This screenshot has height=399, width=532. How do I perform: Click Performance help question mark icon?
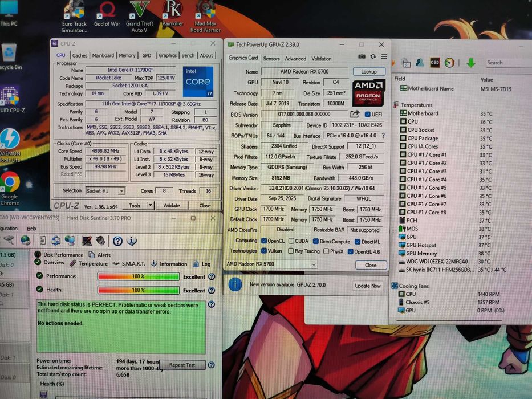click(x=212, y=276)
